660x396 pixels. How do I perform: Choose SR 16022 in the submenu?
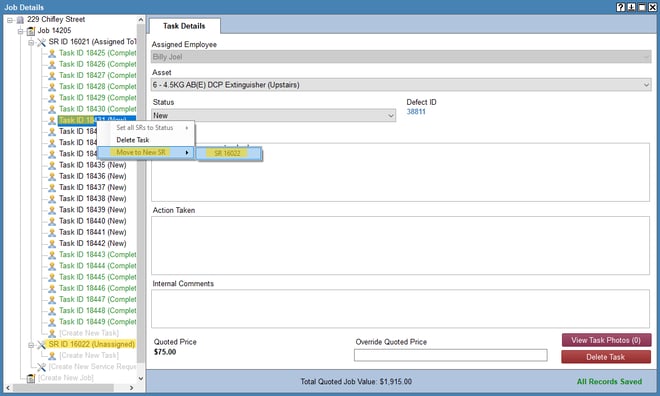pos(229,153)
